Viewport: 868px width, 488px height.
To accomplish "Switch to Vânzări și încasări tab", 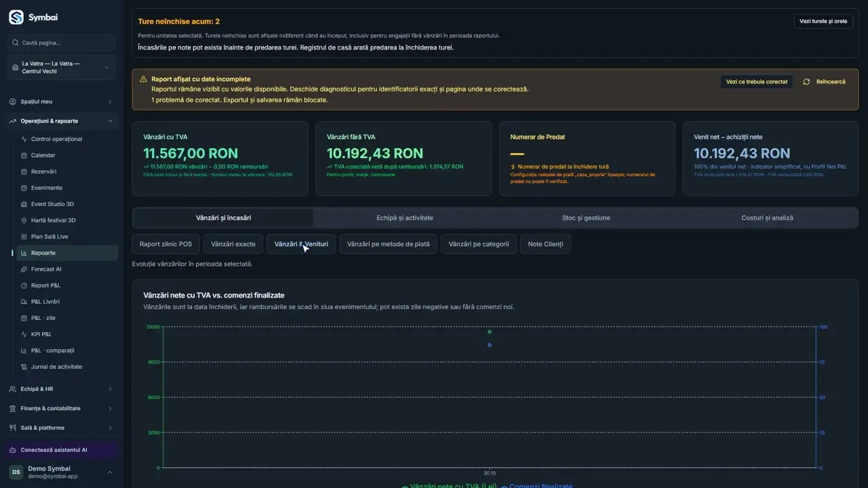I will coord(224,218).
